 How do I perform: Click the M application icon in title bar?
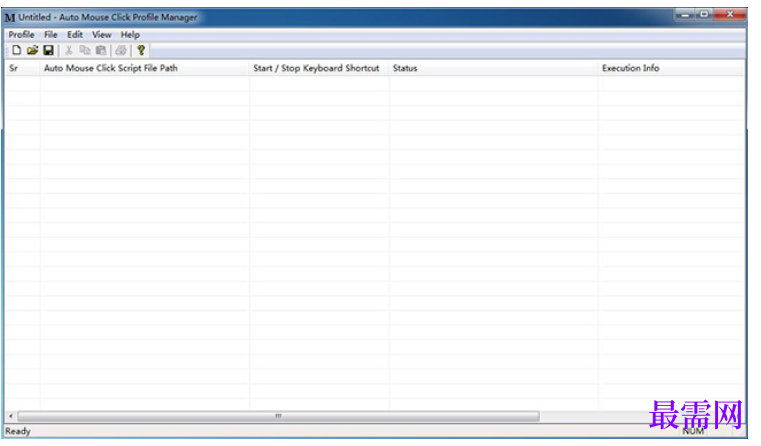[x=10, y=18]
